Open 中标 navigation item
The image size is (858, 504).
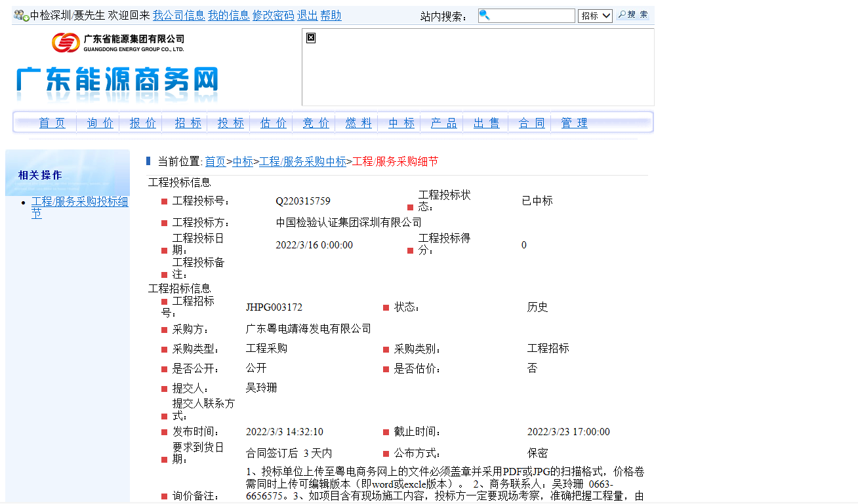pos(401,123)
